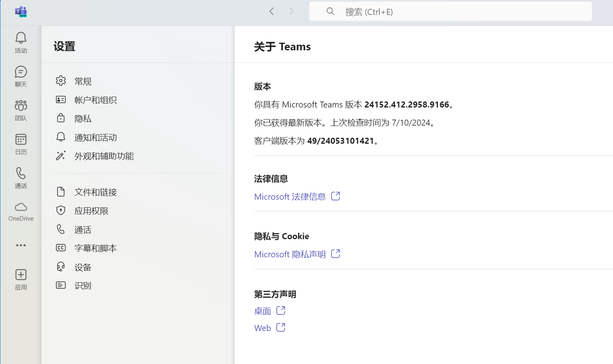The height and width of the screenshot is (364, 613).
Task: Click the 隐私 lock icon
Action: click(x=61, y=118)
